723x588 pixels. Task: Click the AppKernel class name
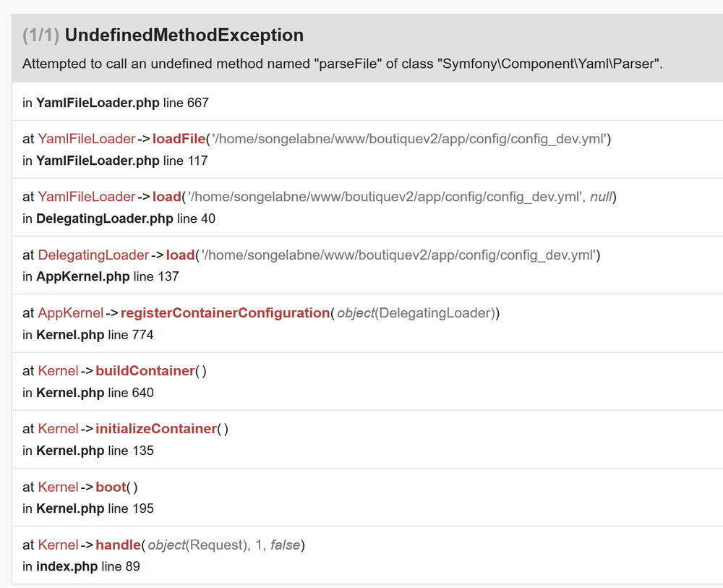[x=70, y=312]
